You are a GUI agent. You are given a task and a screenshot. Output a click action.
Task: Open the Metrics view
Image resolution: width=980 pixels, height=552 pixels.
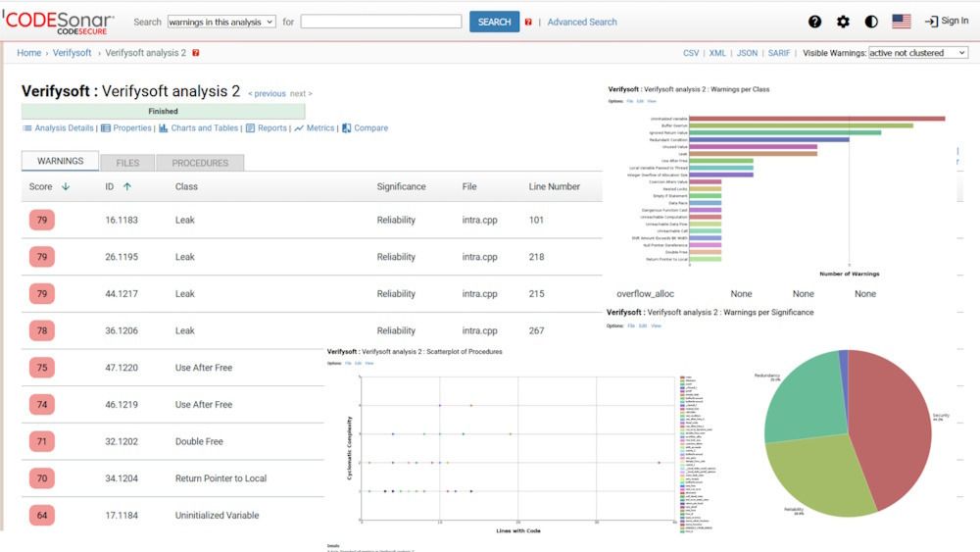[x=319, y=128]
